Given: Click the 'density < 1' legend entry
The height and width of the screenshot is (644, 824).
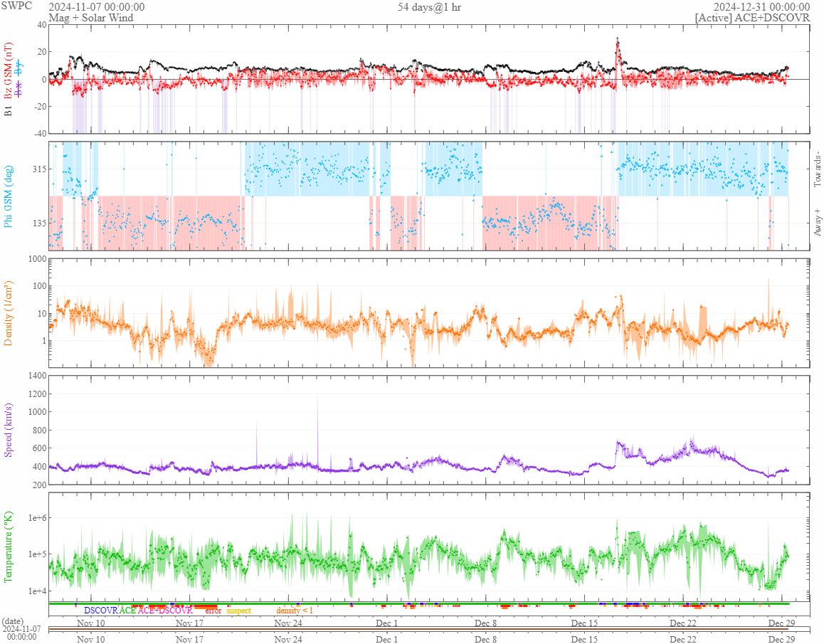Looking at the screenshot, I should pyautogui.click(x=295, y=611).
